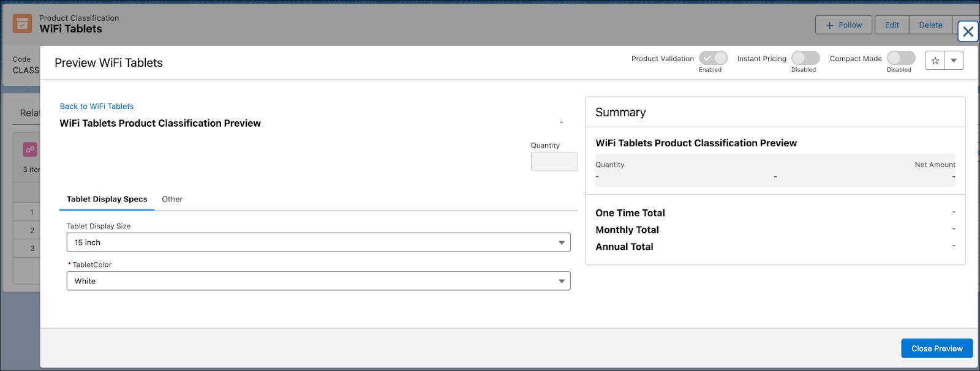The image size is (980, 371).
Task: Click the favorite star icon
Action: coord(935,61)
